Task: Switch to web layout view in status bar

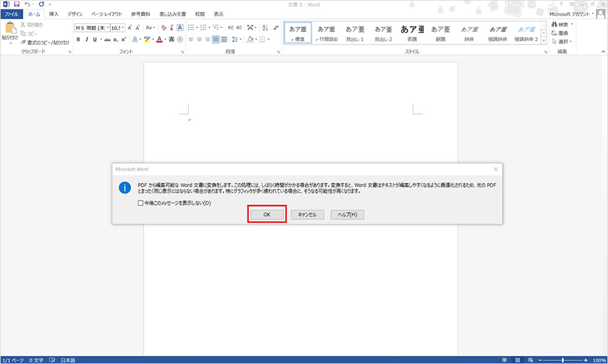Action: pyautogui.click(x=530, y=360)
